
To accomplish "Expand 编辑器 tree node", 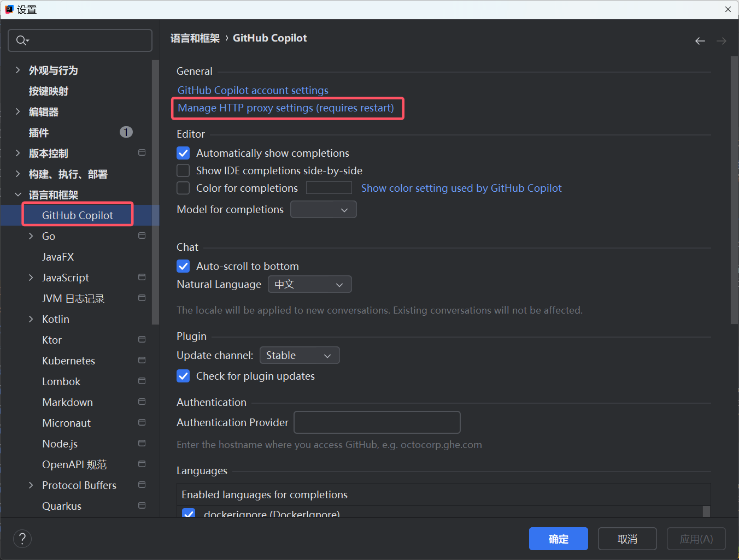I will click(x=18, y=111).
